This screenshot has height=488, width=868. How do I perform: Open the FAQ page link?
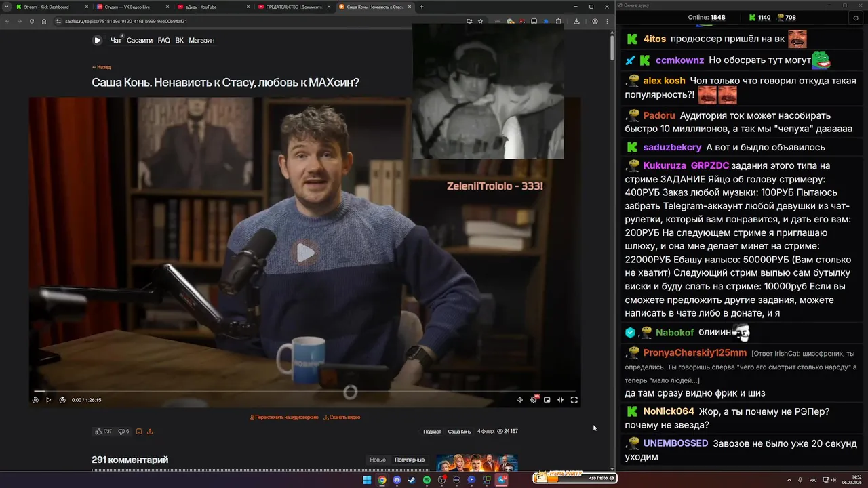[164, 40]
